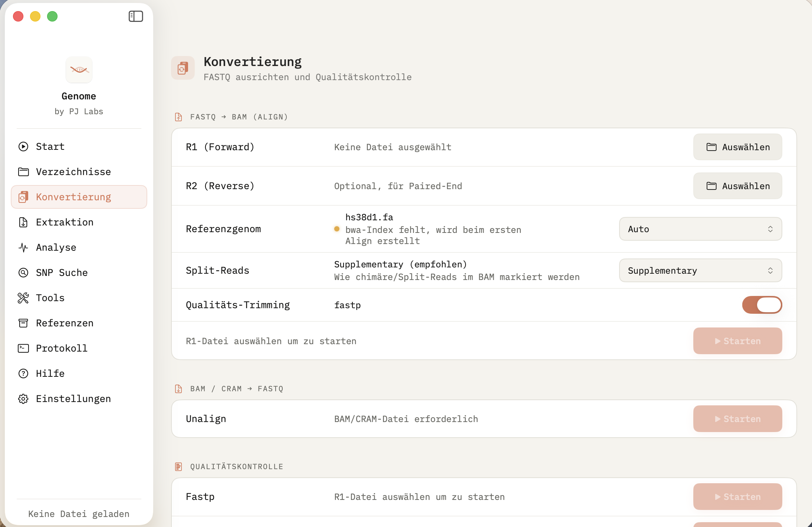Open Hilfe in the sidebar
The image size is (812, 527).
click(50, 373)
